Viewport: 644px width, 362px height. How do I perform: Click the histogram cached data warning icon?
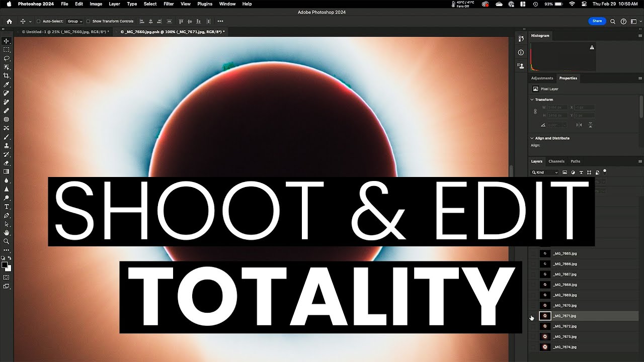click(592, 47)
